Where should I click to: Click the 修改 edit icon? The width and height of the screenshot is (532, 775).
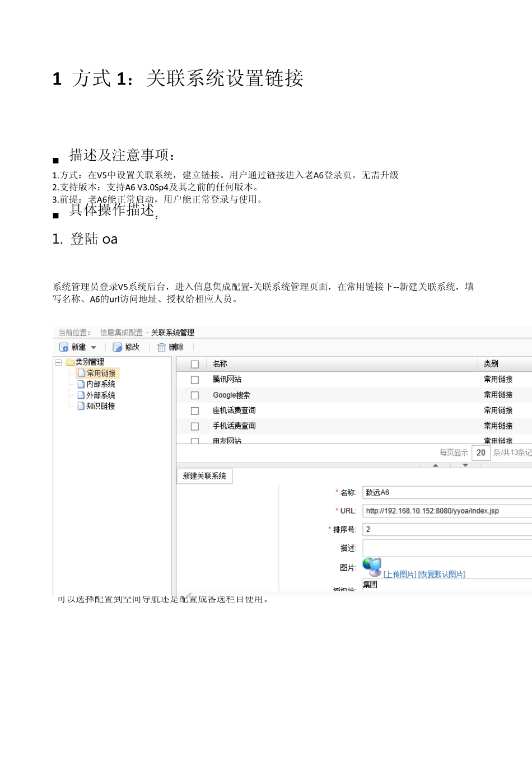click(x=118, y=347)
